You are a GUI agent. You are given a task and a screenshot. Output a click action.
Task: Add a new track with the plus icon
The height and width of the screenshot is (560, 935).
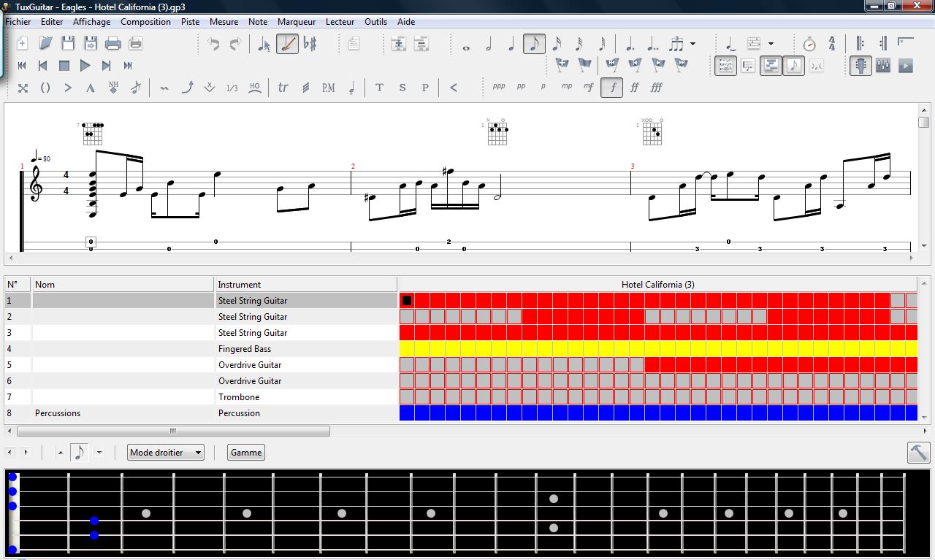click(399, 44)
